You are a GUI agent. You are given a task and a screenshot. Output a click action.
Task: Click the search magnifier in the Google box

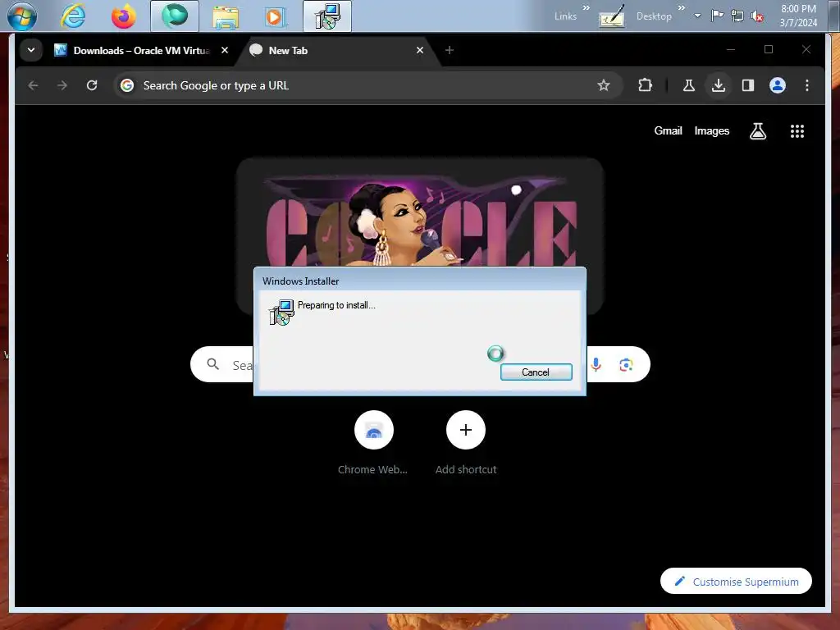213,364
